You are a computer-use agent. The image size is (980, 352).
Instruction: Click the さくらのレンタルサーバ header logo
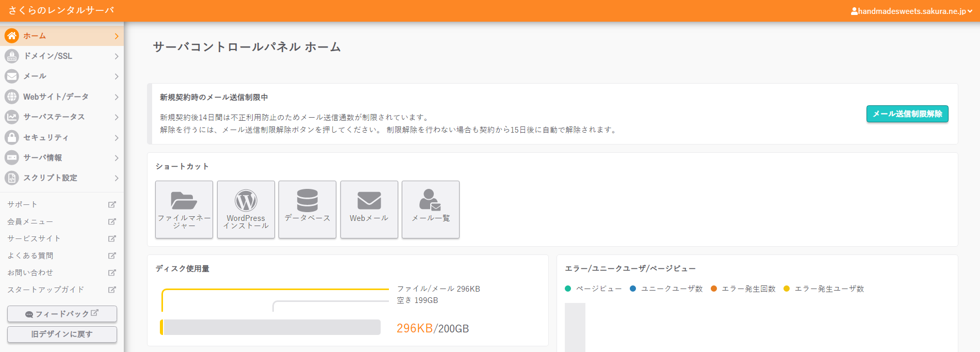[x=61, y=10]
